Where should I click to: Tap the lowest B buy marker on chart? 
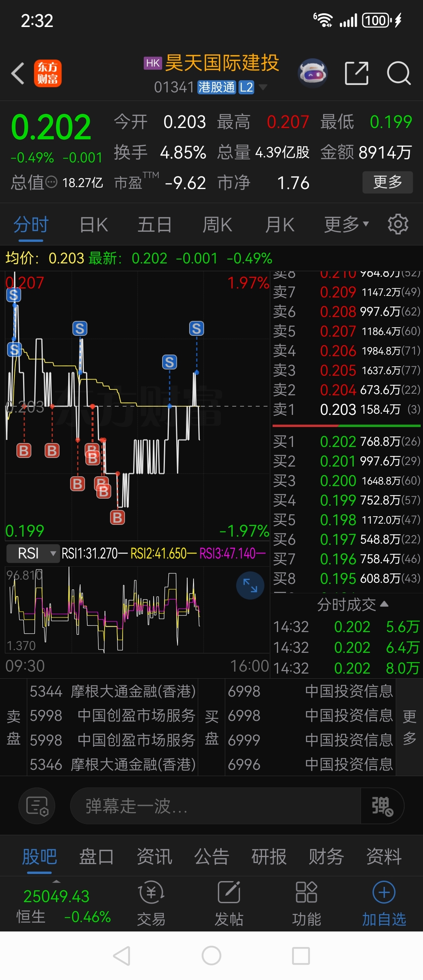click(x=117, y=517)
